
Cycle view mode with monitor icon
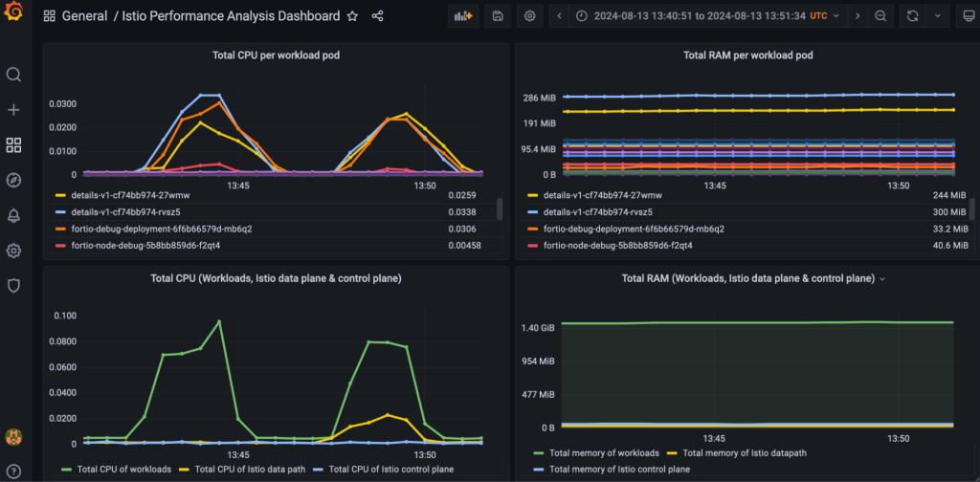pos(968,16)
